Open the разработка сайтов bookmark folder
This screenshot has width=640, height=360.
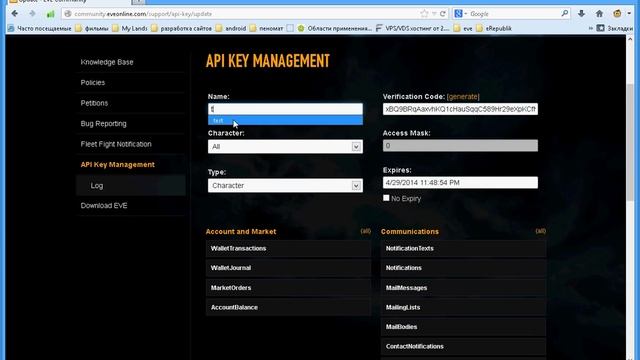(182, 28)
